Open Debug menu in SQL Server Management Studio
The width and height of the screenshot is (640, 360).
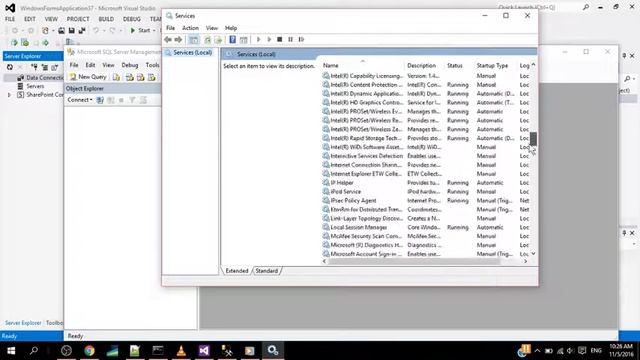[x=130, y=65]
